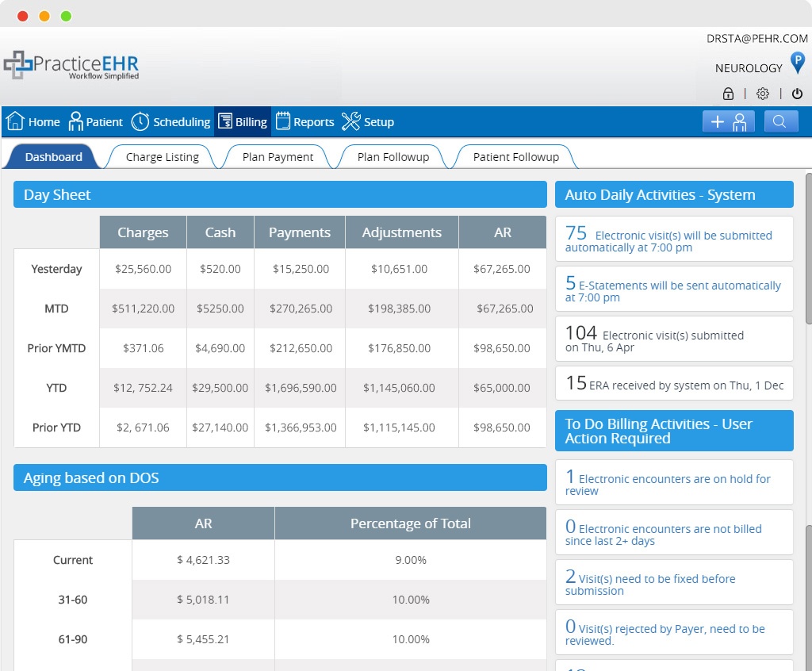This screenshot has height=671, width=812.
Task: Open patient search via the magnifier icon
Action: [x=780, y=121]
